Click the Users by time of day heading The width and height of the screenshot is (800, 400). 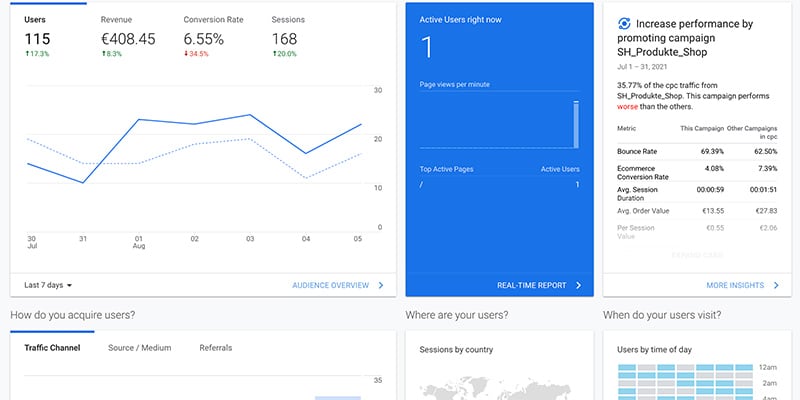(x=655, y=350)
